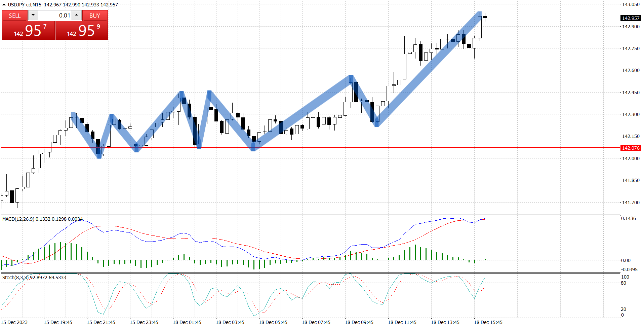Click the BUY button in one-click panel
Image resolution: width=644 pixels, height=327 pixels.
(x=95, y=15)
